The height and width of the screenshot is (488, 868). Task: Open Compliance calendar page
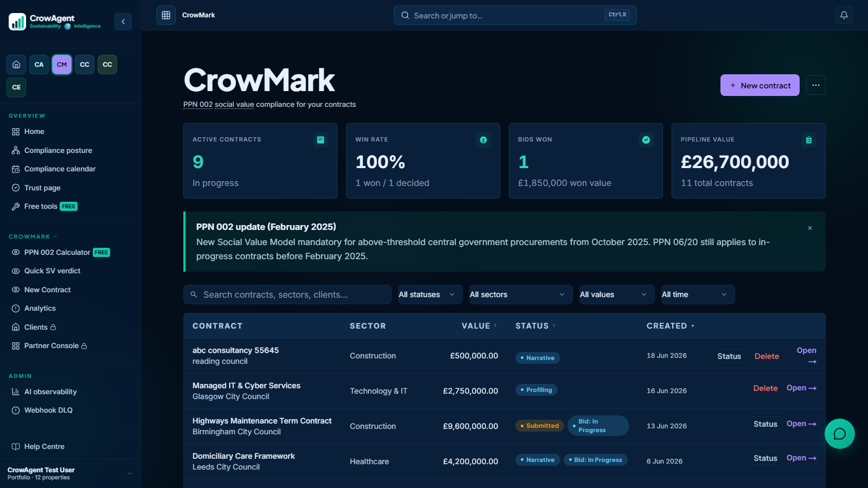point(70,169)
